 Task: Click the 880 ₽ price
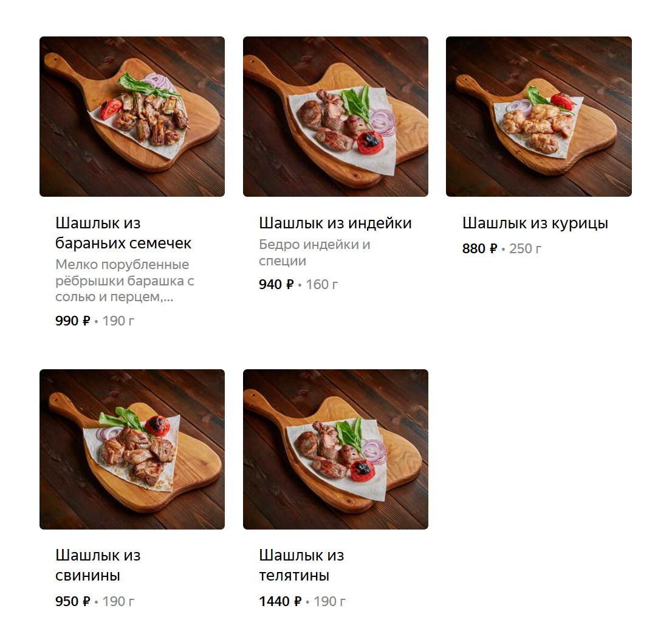click(480, 248)
